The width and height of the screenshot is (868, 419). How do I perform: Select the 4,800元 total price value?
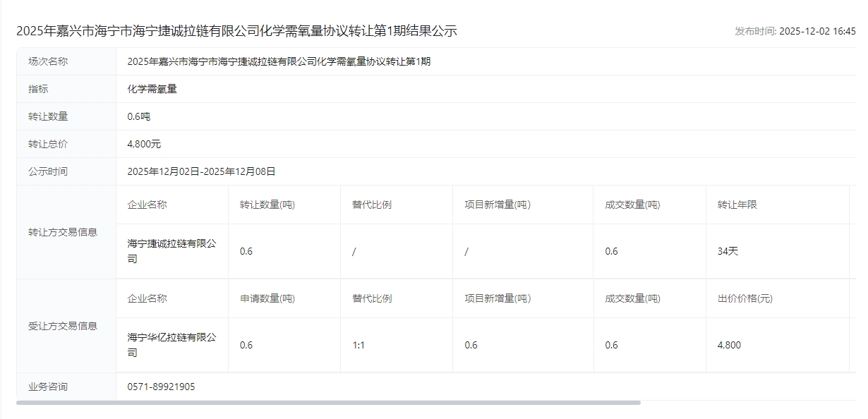[x=144, y=144]
